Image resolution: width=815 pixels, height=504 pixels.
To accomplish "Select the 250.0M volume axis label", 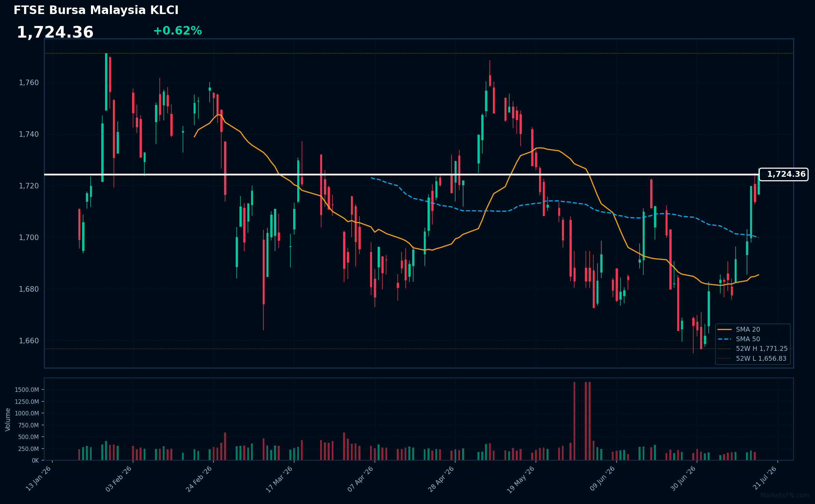I will point(28,449).
